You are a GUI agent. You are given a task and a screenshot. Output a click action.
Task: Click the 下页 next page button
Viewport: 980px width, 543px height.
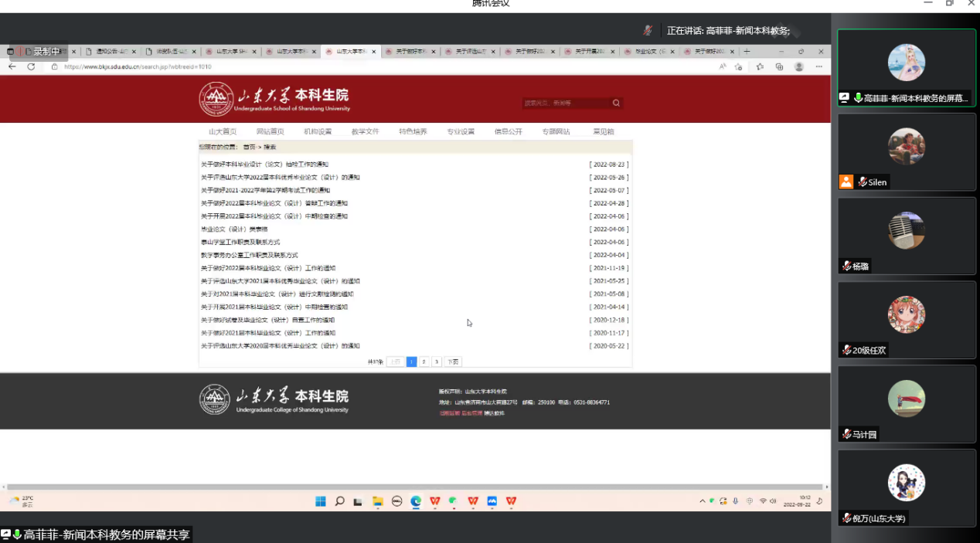pos(453,361)
